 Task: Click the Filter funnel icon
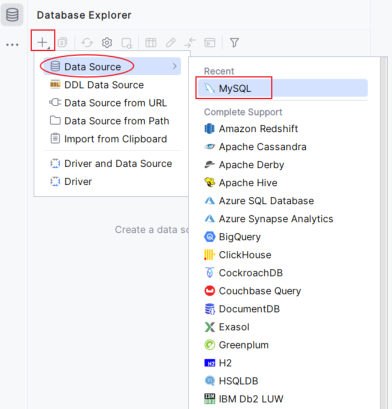tap(234, 42)
